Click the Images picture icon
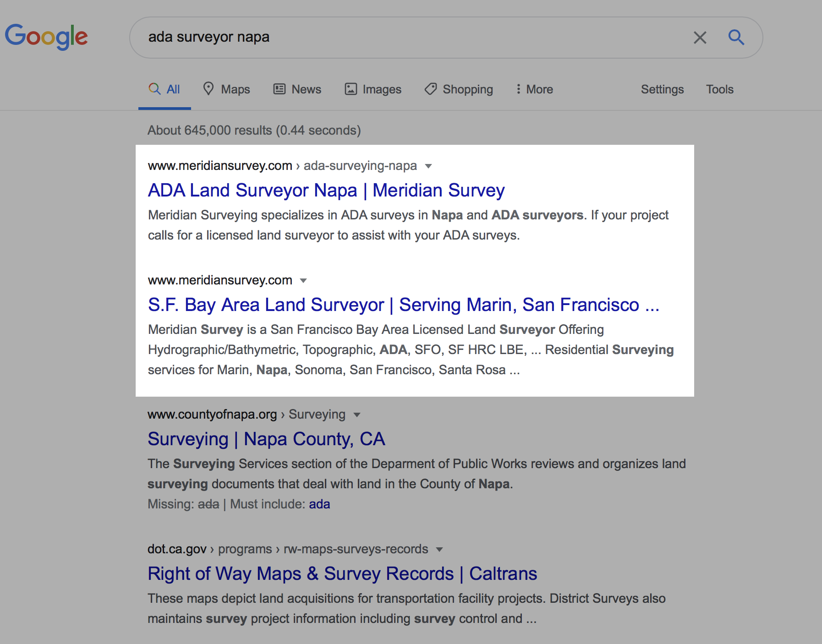 [x=351, y=89]
